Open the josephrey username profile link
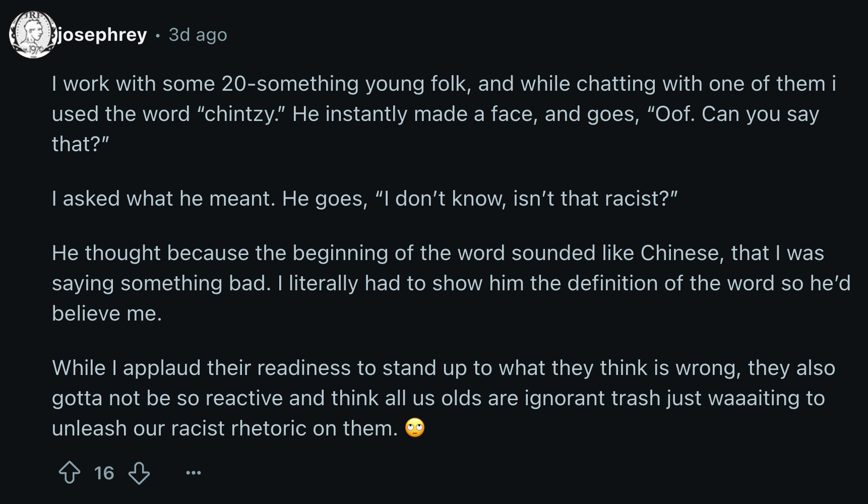 coord(102,35)
